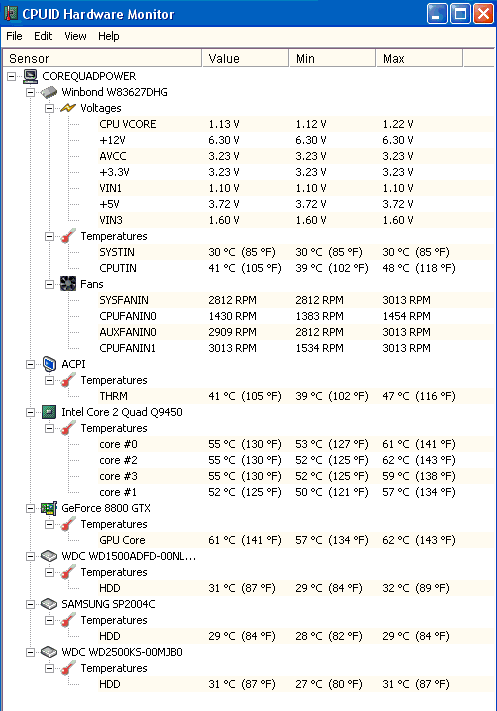Select the THRM temperature row
This screenshot has width=497, height=711.
click(x=296, y=396)
